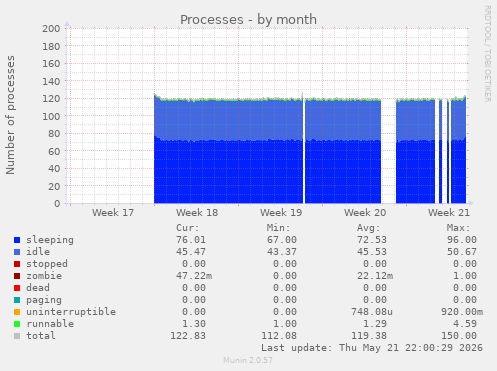Click the sleeping legend color swatch
This screenshot has height=371, width=497.
17,240
